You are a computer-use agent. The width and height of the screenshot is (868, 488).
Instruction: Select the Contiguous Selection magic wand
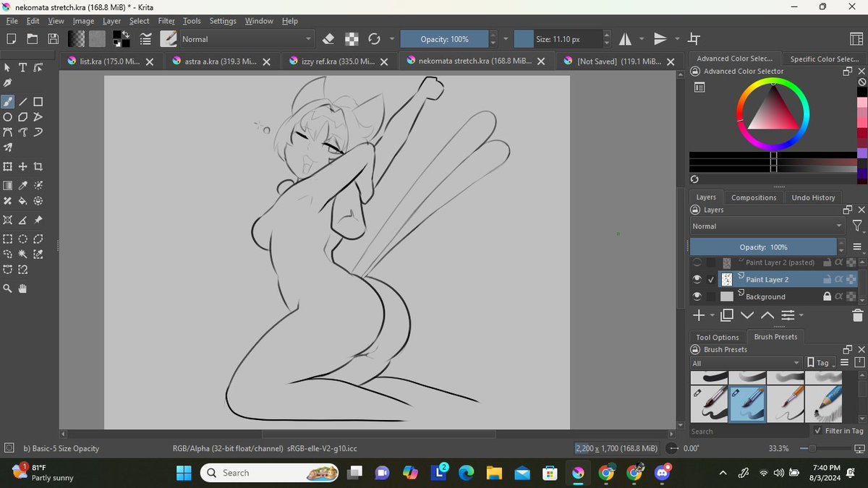[23, 254]
